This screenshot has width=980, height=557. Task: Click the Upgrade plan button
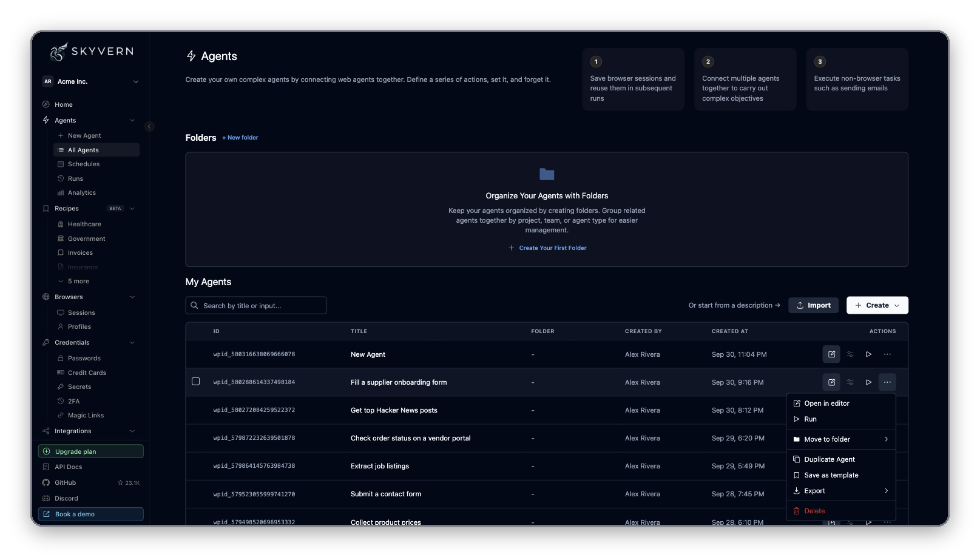coord(91,451)
